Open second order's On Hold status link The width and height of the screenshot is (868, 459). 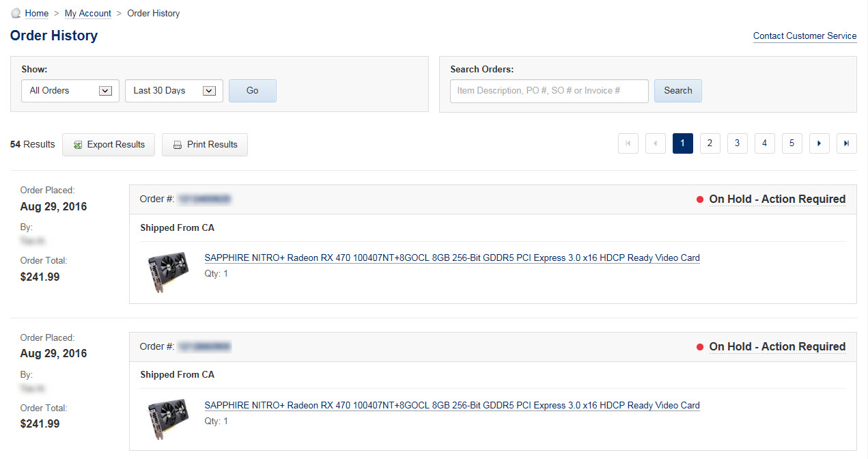pyautogui.click(x=777, y=347)
